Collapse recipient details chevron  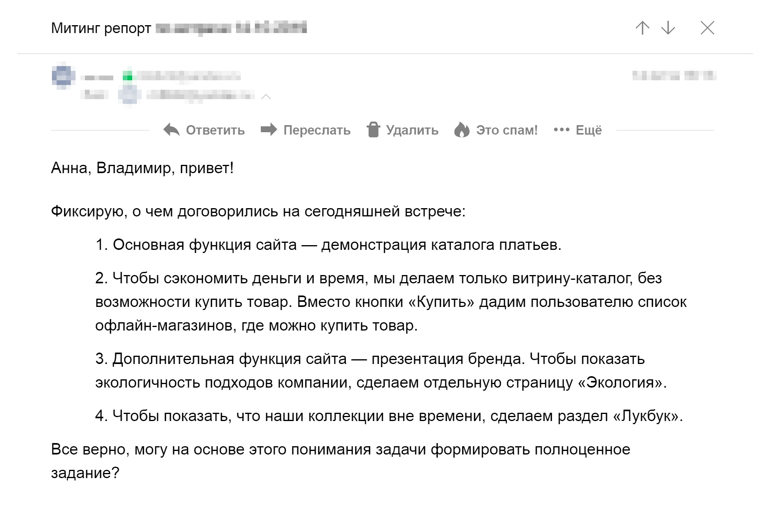point(266,96)
